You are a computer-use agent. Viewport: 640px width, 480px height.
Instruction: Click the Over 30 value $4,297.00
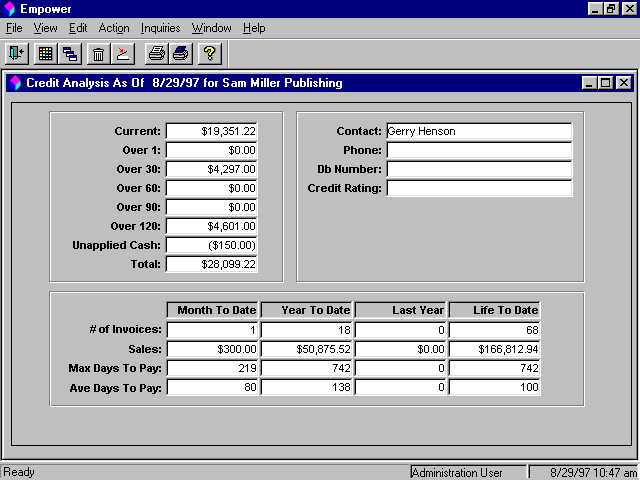(x=211, y=169)
